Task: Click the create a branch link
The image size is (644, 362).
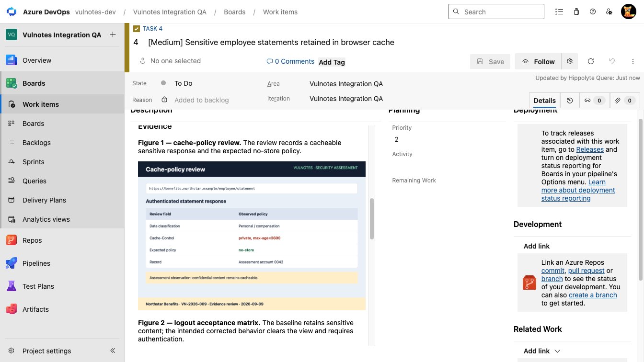Action: point(593,295)
